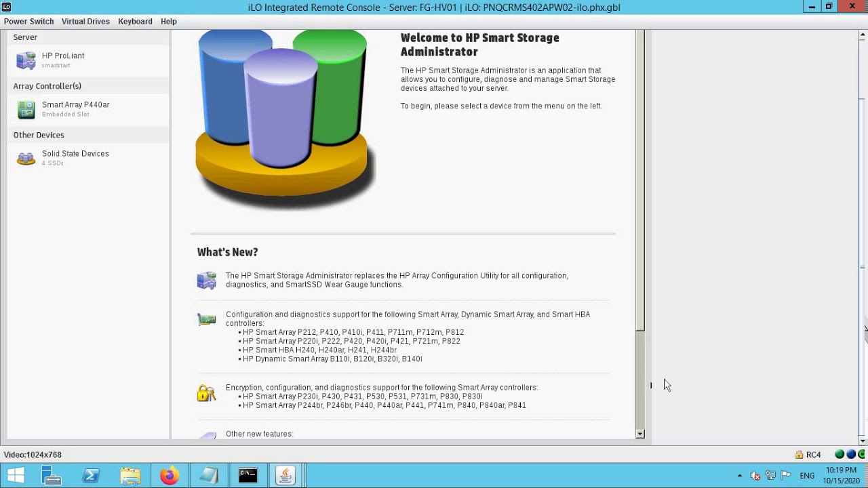This screenshot has width=868, height=488.
Task: Click the taskbar clock showing 10:19 PM
Action: (x=842, y=476)
